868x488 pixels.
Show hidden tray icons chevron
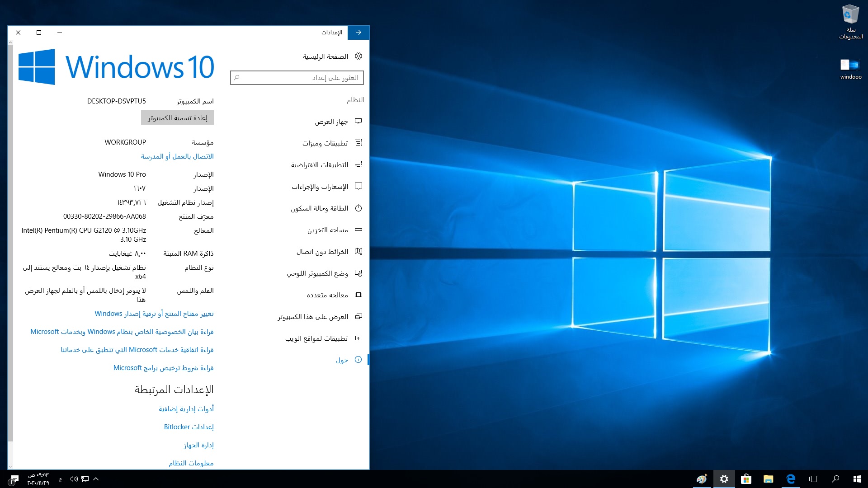point(96,479)
